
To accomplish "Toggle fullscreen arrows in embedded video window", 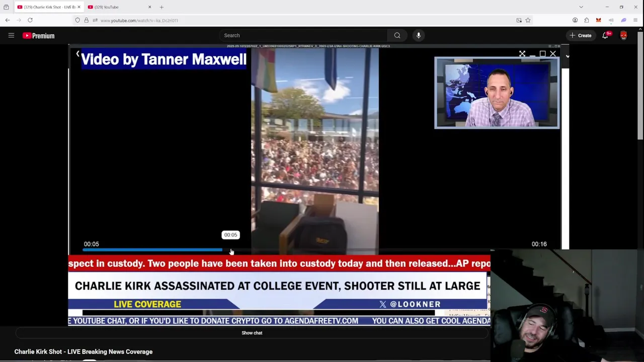I will coord(522,54).
